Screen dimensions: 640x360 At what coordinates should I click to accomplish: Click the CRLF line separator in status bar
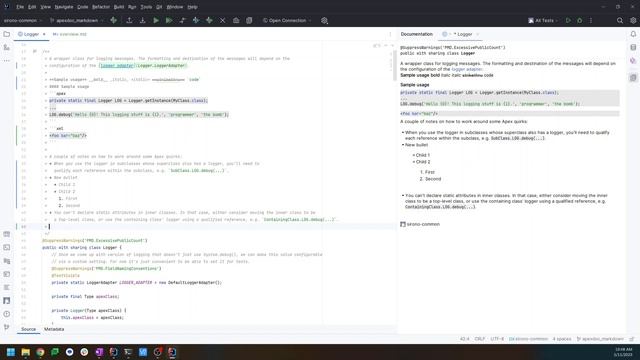coord(480,339)
